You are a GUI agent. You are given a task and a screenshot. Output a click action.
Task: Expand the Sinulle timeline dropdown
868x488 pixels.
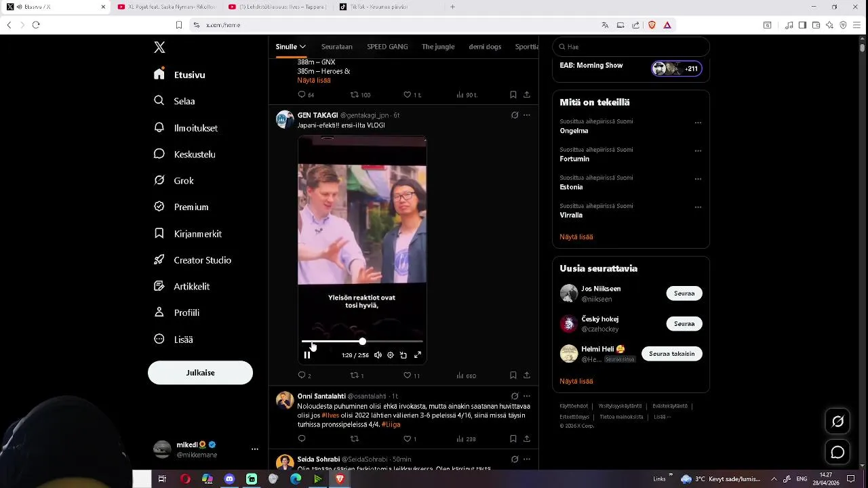click(290, 47)
